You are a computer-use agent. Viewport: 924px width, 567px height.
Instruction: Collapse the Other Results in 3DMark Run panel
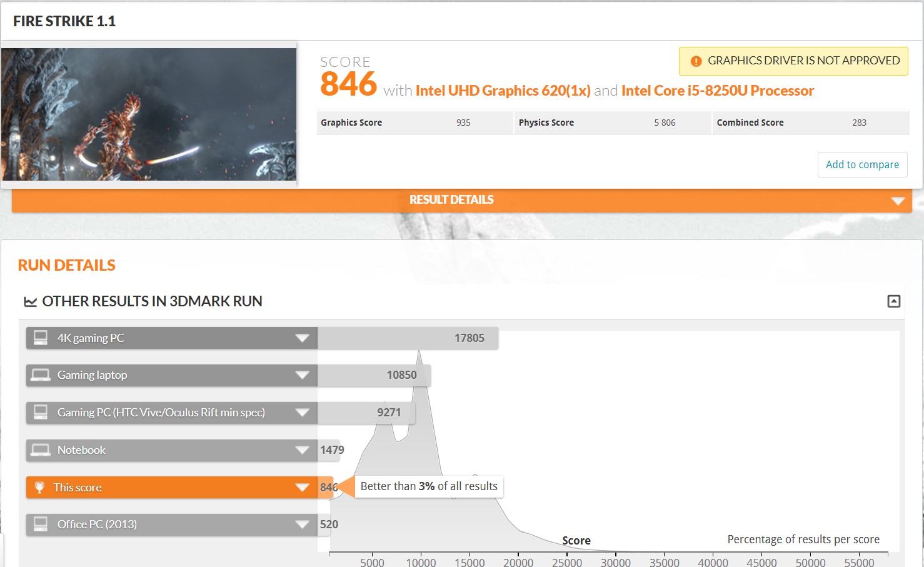click(x=894, y=301)
